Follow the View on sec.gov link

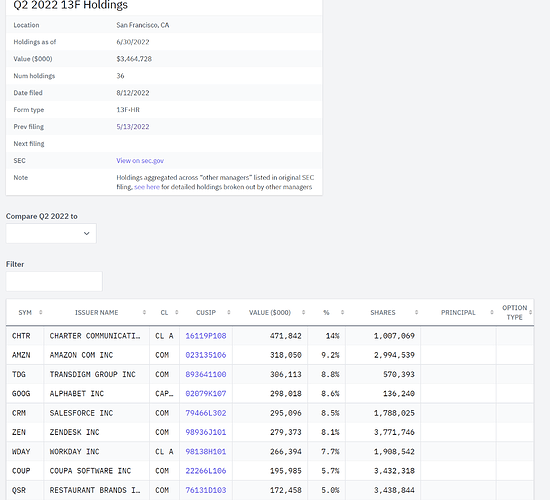coord(140,161)
